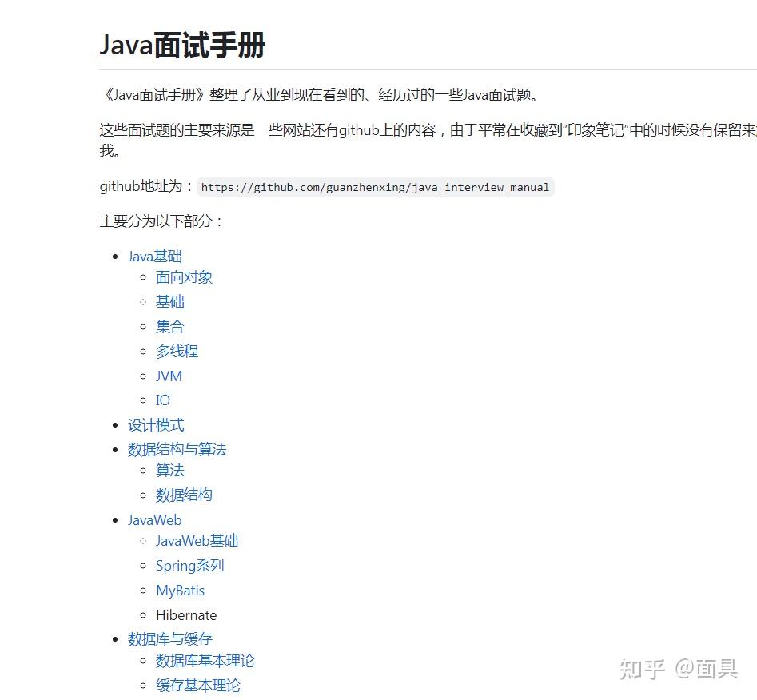
Task: Click the 算法 algorithms link
Action: (x=169, y=471)
